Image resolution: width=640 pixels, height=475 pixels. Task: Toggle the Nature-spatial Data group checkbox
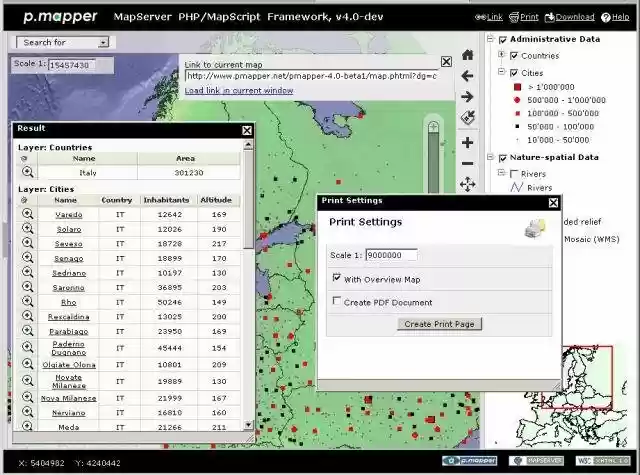(503, 158)
